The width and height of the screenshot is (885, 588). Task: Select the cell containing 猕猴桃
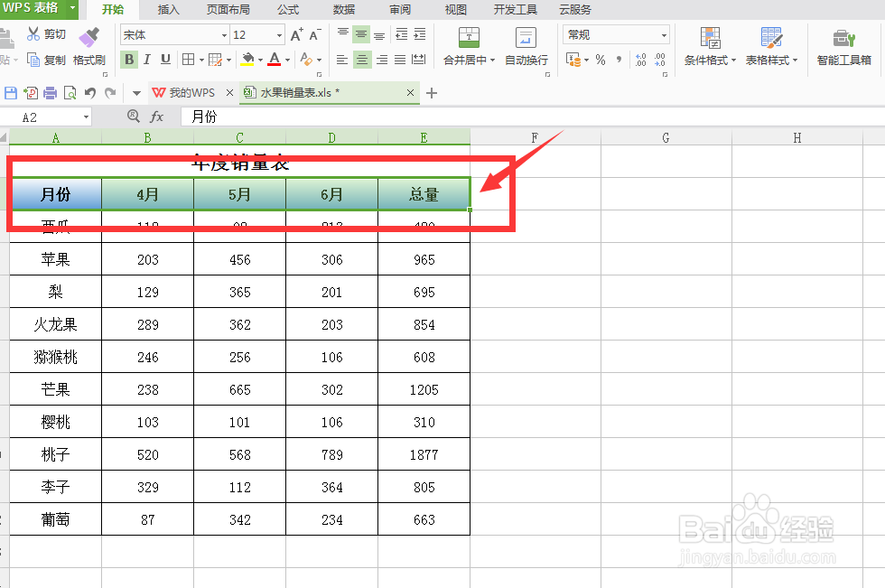(x=55, y=357)
